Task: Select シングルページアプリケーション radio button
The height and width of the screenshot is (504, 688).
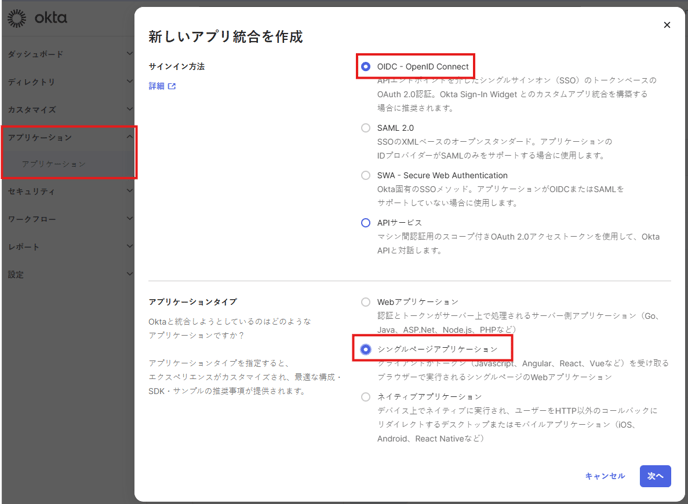Action: tap(366, 349)
